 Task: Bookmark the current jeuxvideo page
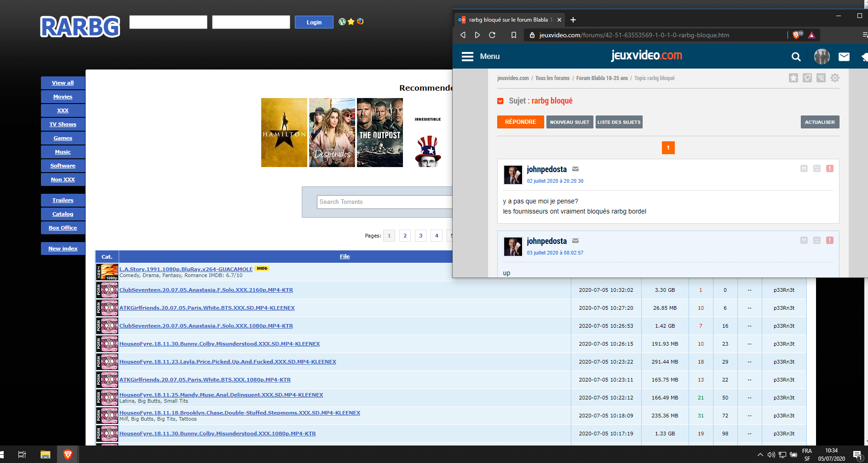514,35
